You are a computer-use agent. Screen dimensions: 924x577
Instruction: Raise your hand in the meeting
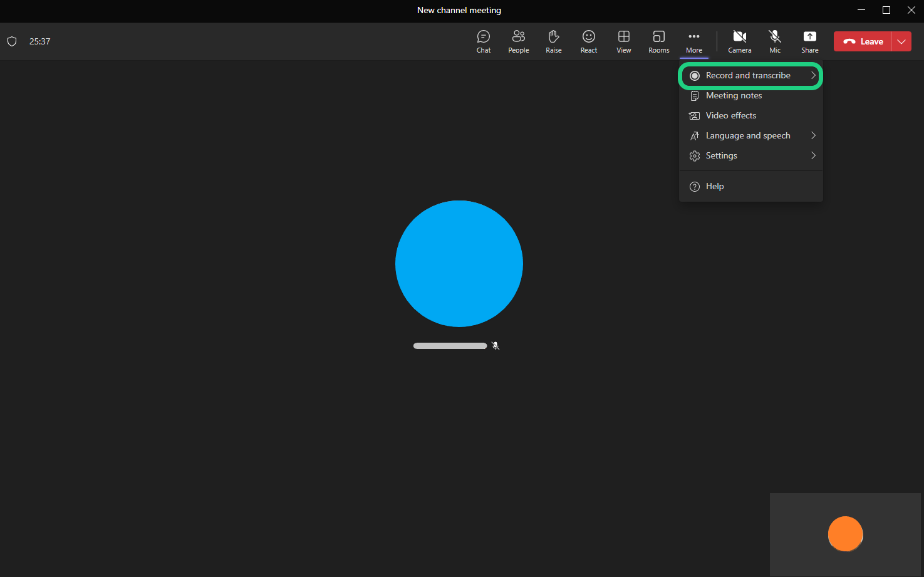[x=553, y=41]
